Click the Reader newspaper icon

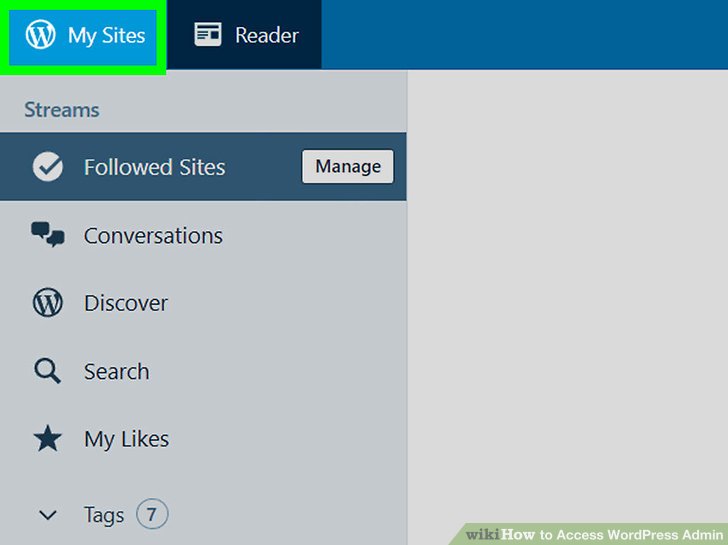(208, 34)
